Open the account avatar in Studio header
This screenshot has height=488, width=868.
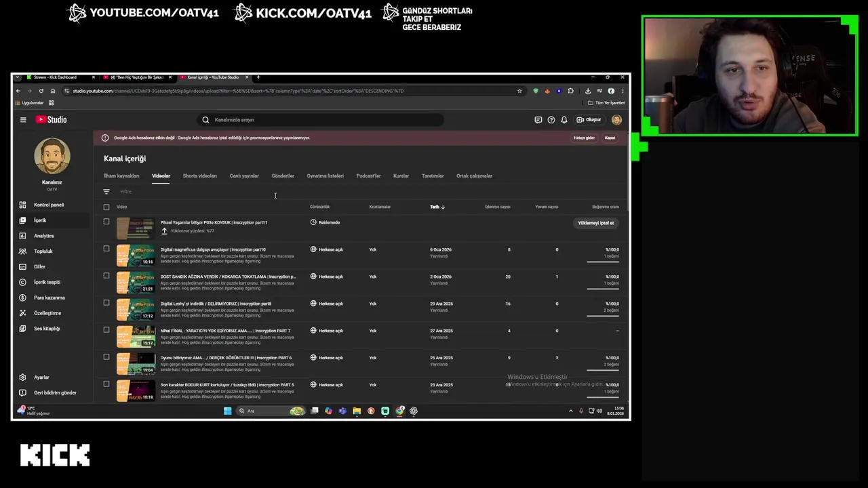point(616,120)
